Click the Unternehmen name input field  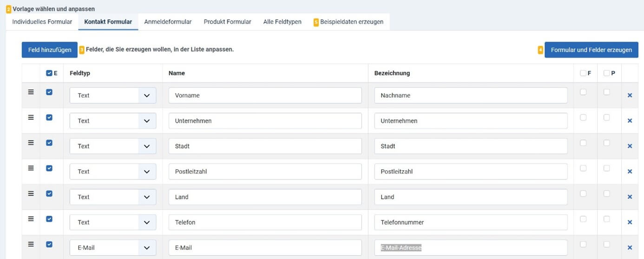[x=265, y=121]
